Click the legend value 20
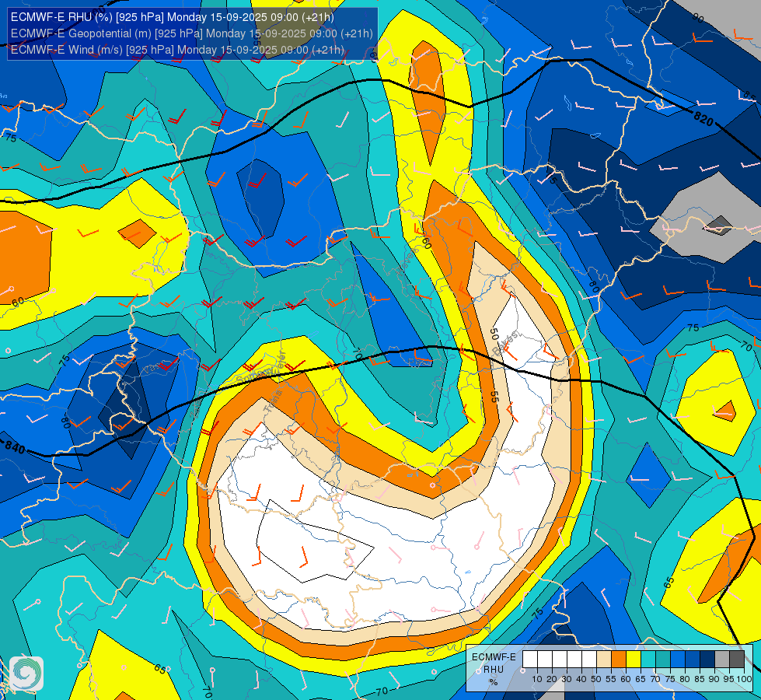Screen dimensions: 761x700 point(552,679)
